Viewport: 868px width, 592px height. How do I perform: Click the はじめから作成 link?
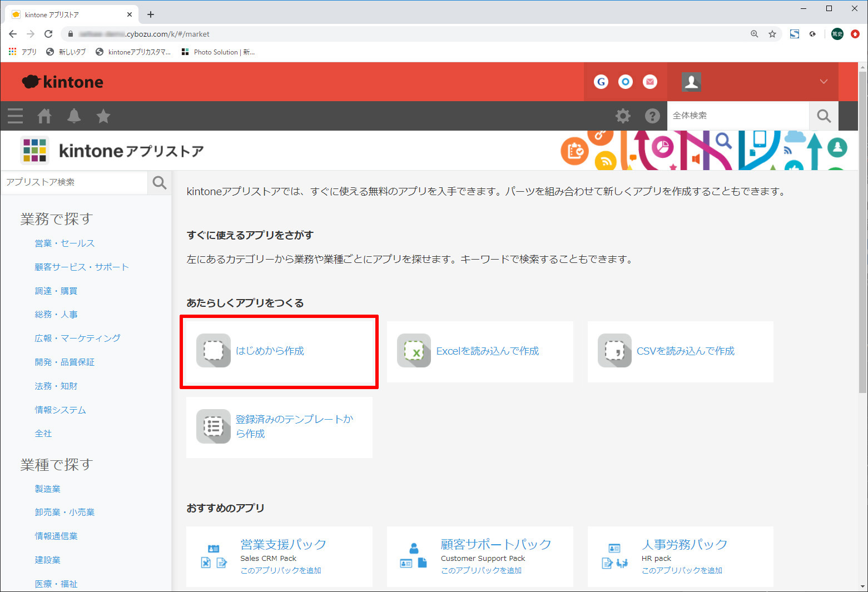tap(270, 351)
